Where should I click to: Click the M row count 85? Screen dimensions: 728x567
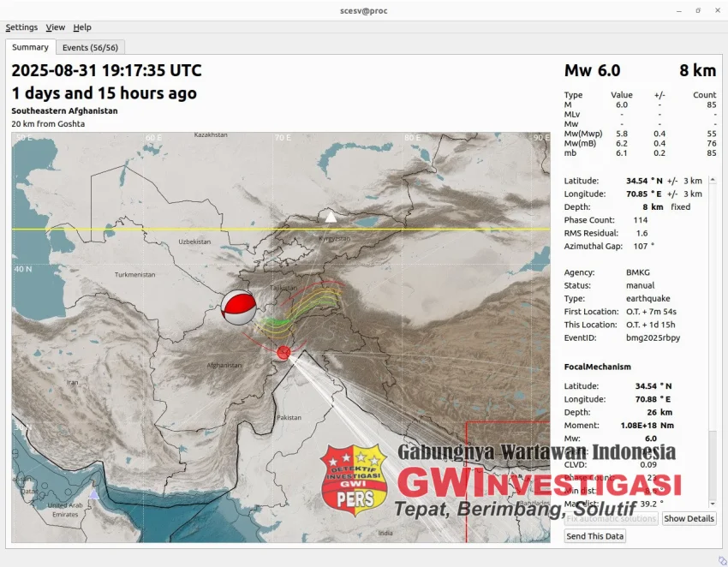tap(711, 105)
